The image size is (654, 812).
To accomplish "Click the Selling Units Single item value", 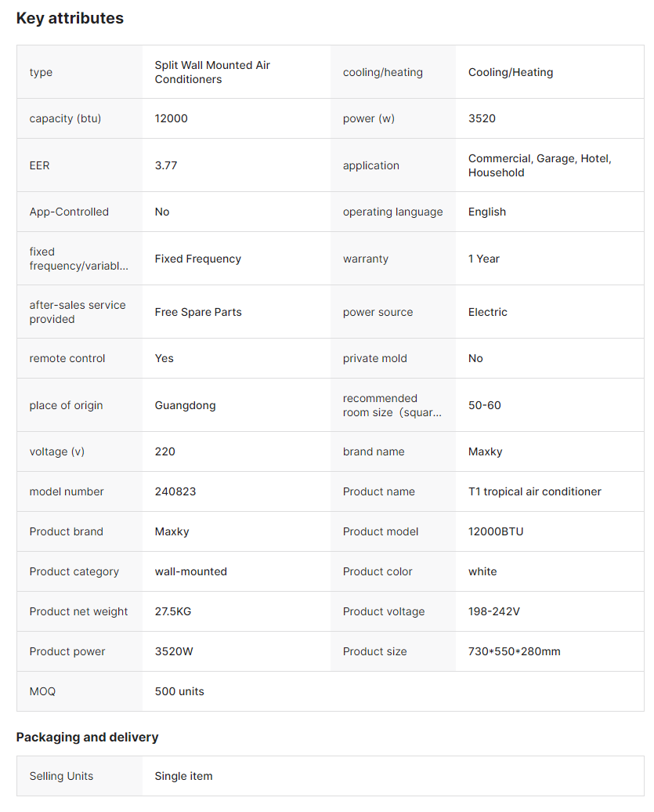I will 183,776.
